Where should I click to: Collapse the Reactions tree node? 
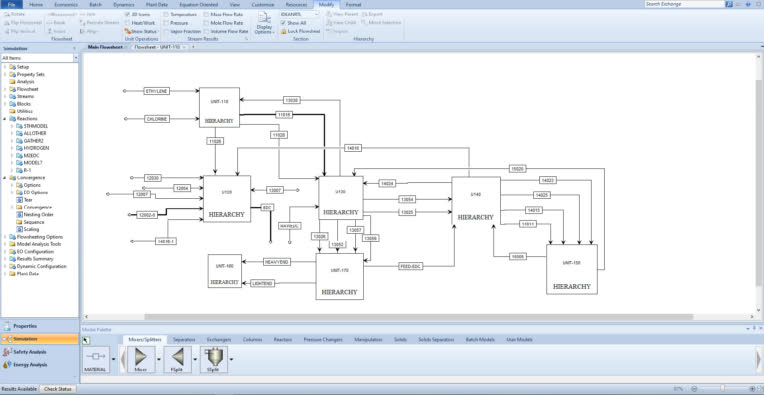click(x=5, y=119)
